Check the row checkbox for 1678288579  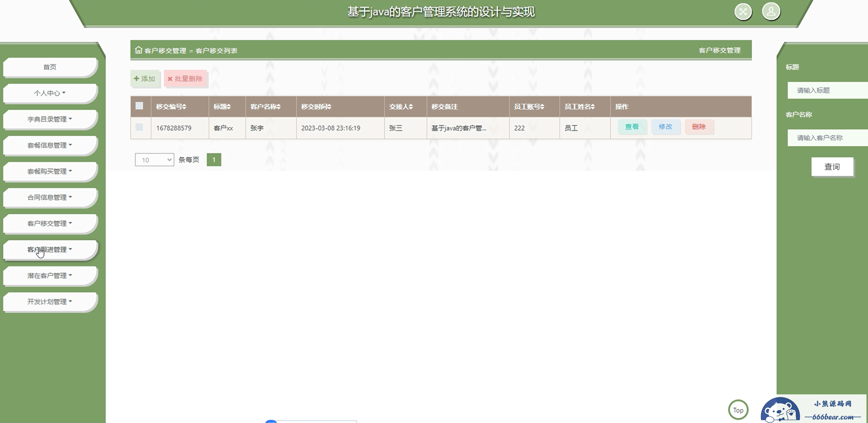click(139, 127)
